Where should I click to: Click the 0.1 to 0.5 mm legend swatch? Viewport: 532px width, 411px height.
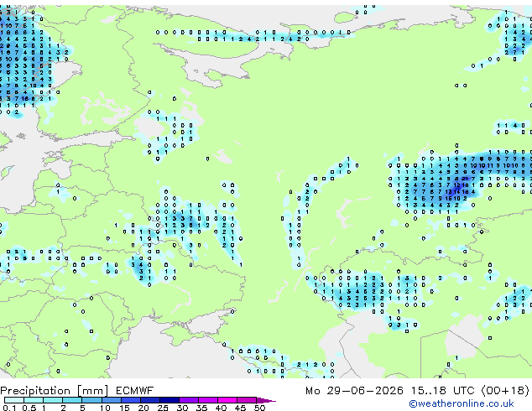(14, 400)
